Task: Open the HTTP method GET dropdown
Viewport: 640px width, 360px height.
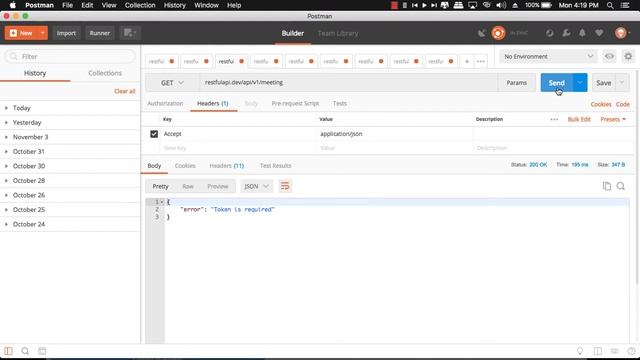Action: click(172, 83)
